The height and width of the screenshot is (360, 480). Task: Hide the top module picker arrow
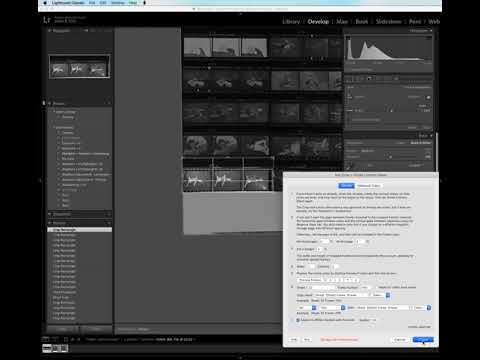pos(240,14)
